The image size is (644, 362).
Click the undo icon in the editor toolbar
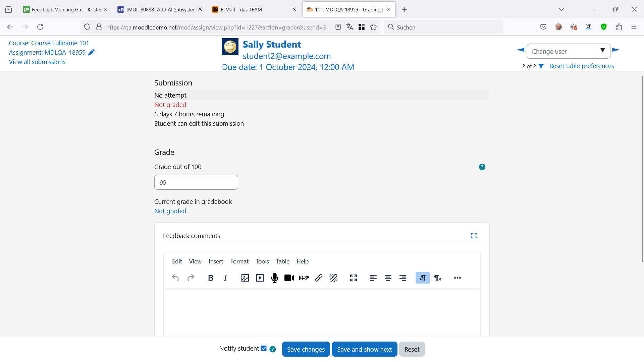click(x=175, y=278)
